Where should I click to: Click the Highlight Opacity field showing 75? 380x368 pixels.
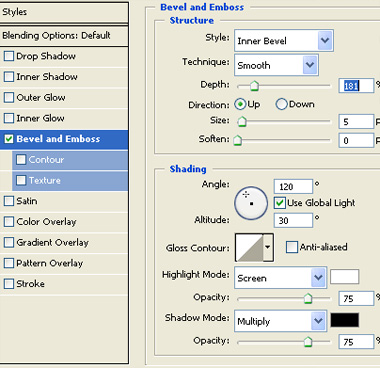[x=356, y=298]
